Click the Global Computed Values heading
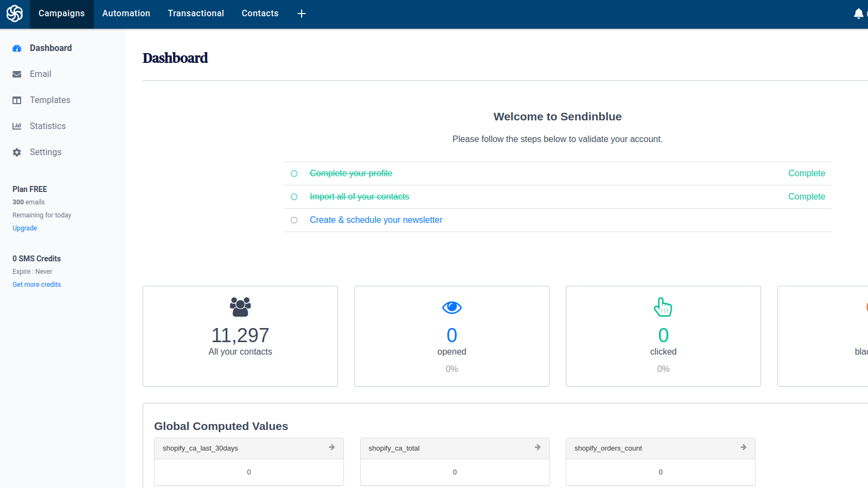868x488 pixels. [x=221, y=426]
